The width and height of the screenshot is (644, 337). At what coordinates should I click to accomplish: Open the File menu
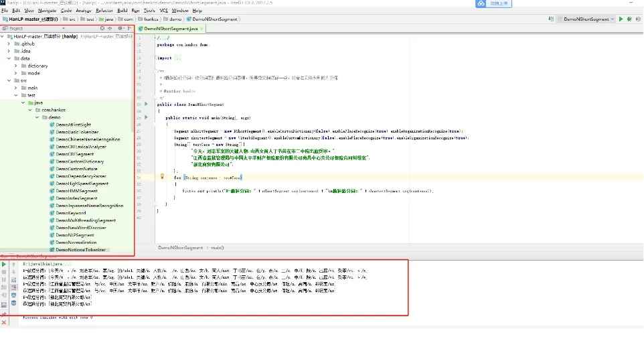[5, 10]
